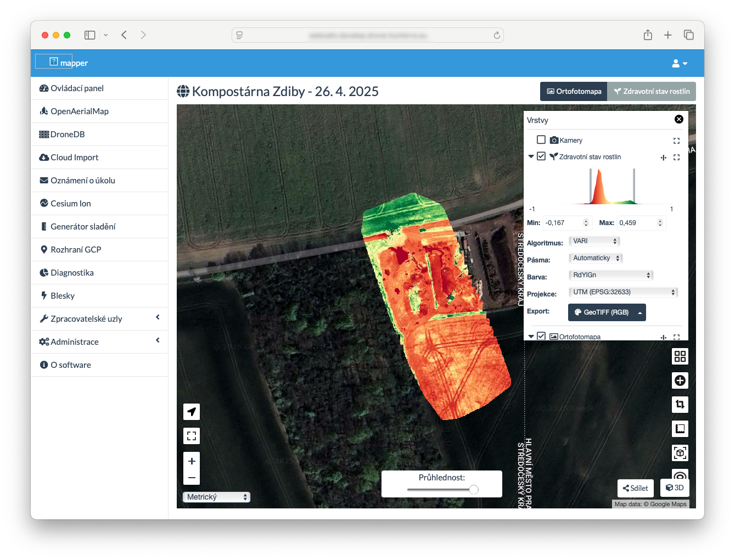Collapse the Zdravotní stav rostlin layer section

tap(531, 156)
